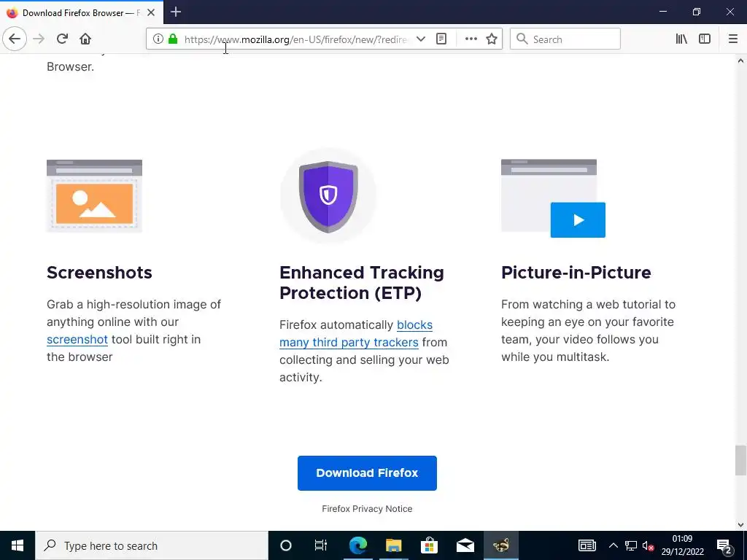Image resolution: width=747 pixels, height=560 pixels.
Task: Open the Firefox Privacy Notice link
Action: tap(367, 508)
